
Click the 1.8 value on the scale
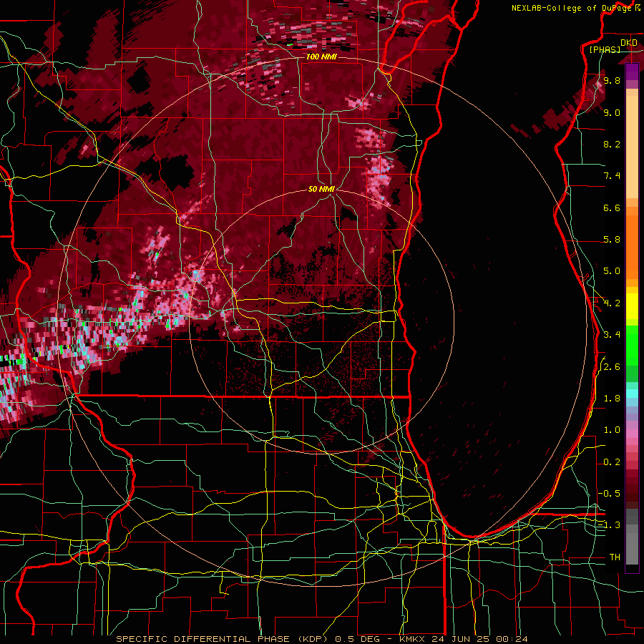(x=612, y=399)
